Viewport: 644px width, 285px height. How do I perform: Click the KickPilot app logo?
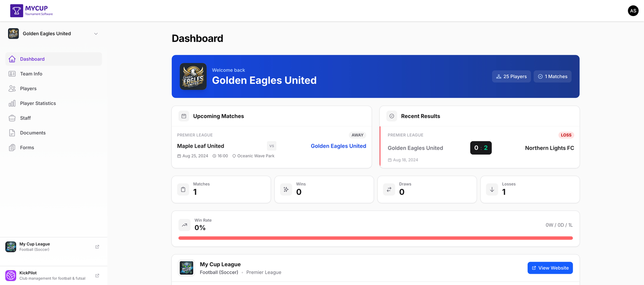(x=11, y=276)
